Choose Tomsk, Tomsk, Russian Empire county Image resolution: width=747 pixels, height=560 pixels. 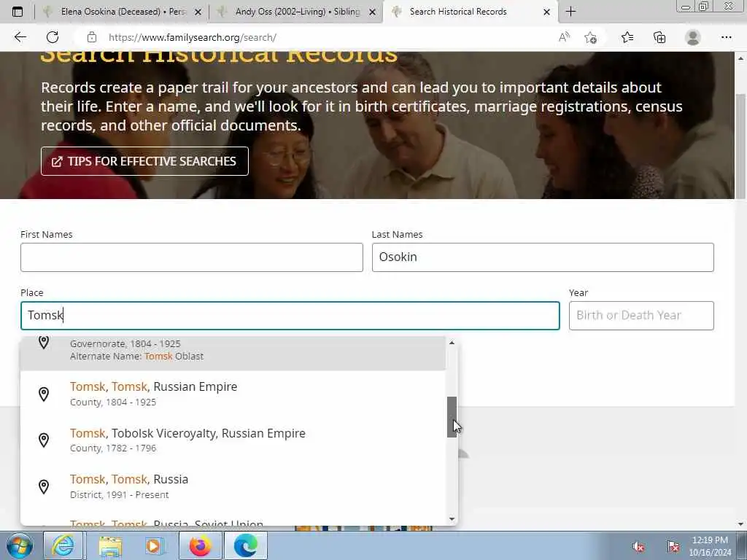pos(233,394)
